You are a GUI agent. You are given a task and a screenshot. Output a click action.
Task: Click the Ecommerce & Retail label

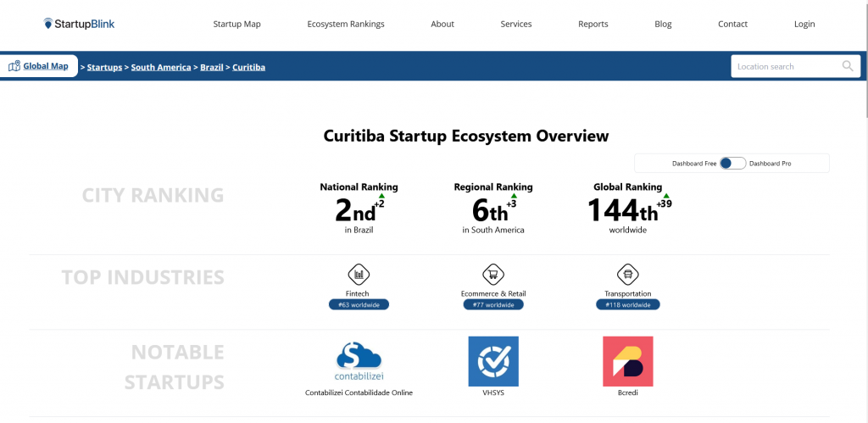(493, 294)
